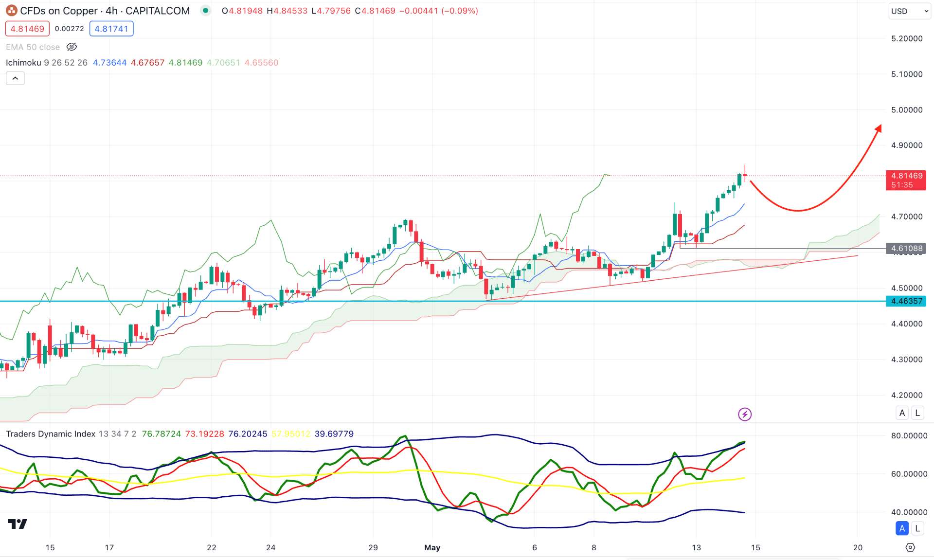Open chart settings gear icon

[910, 547]
